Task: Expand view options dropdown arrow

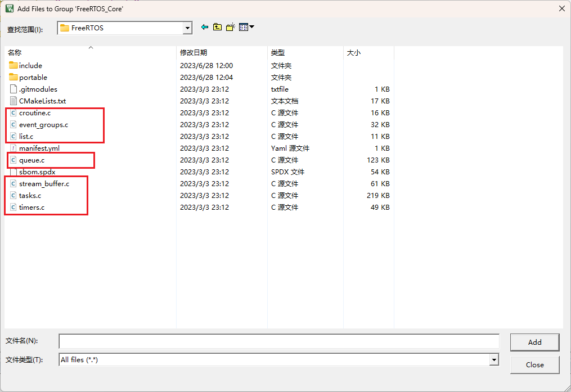Action: click(251, 27)
